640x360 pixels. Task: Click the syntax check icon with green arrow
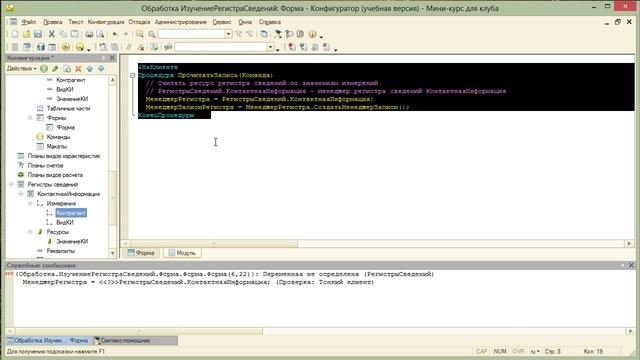(154, 47)
